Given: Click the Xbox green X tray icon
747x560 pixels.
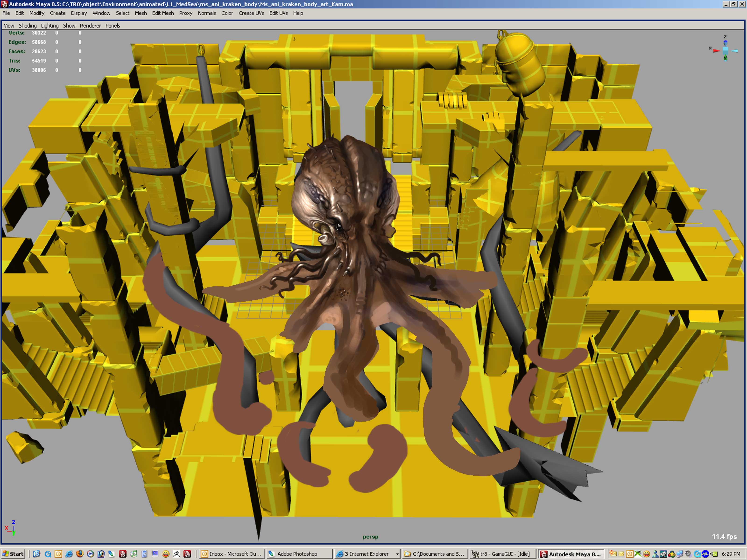Looking at the screenshot, I should click(638, 554).
